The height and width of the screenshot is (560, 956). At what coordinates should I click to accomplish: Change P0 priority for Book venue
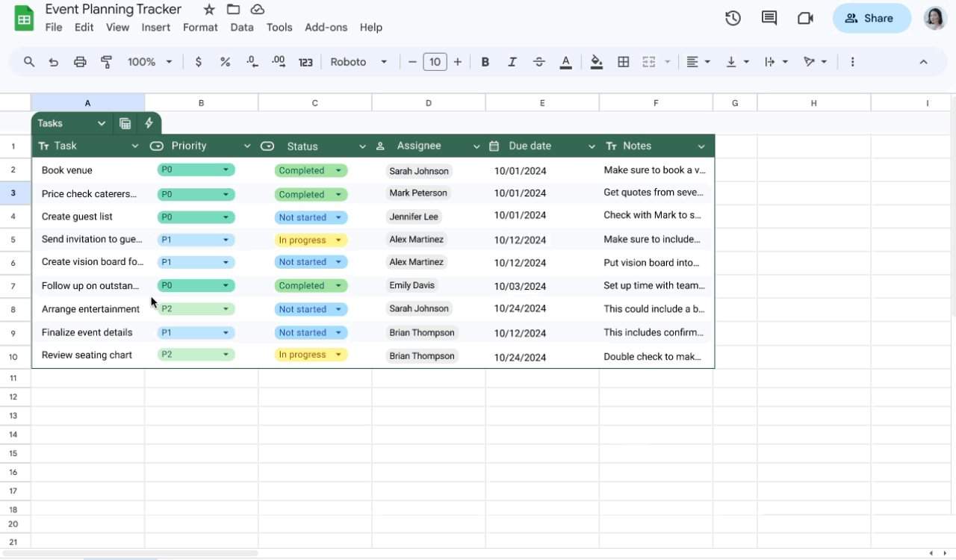click(x=196, y=170)
